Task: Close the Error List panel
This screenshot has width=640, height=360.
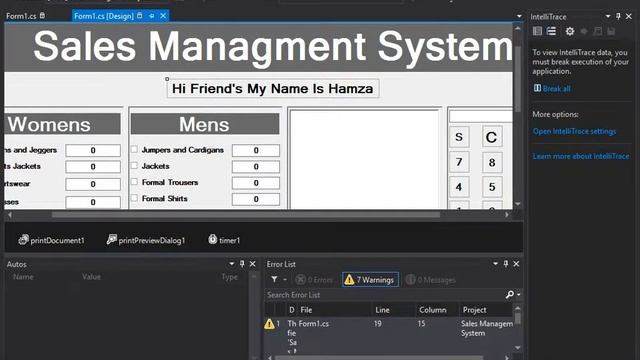Action: [516, 264]
